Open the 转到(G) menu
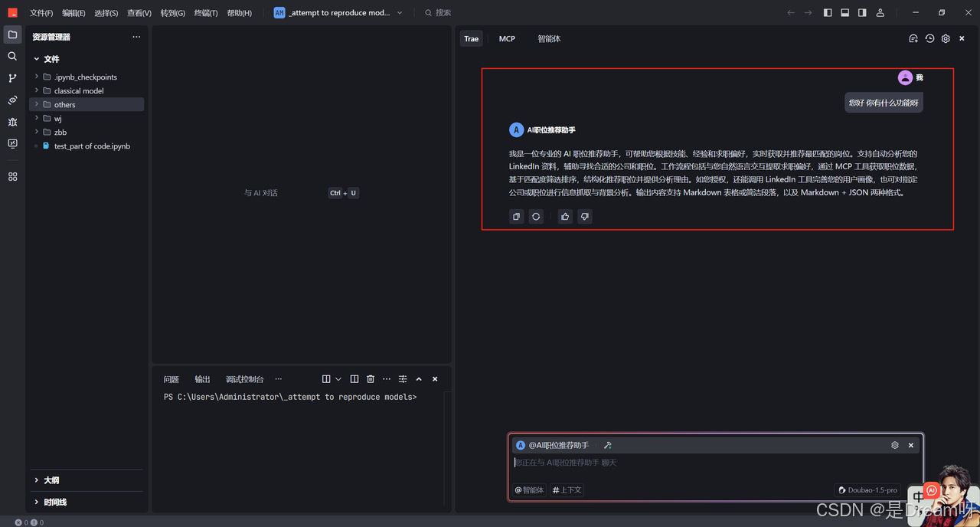Viewport: 980px width, 527px height. 173,13
